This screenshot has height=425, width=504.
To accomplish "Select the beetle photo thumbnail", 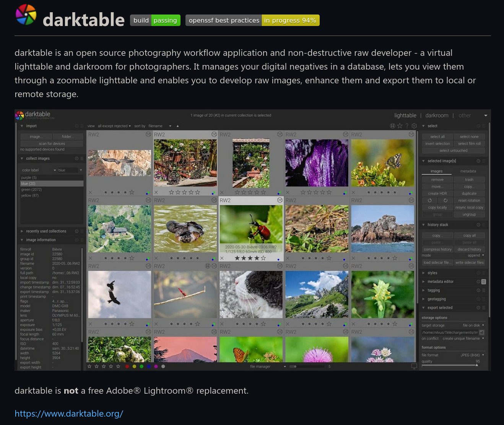I will click(x=251, y=225).
